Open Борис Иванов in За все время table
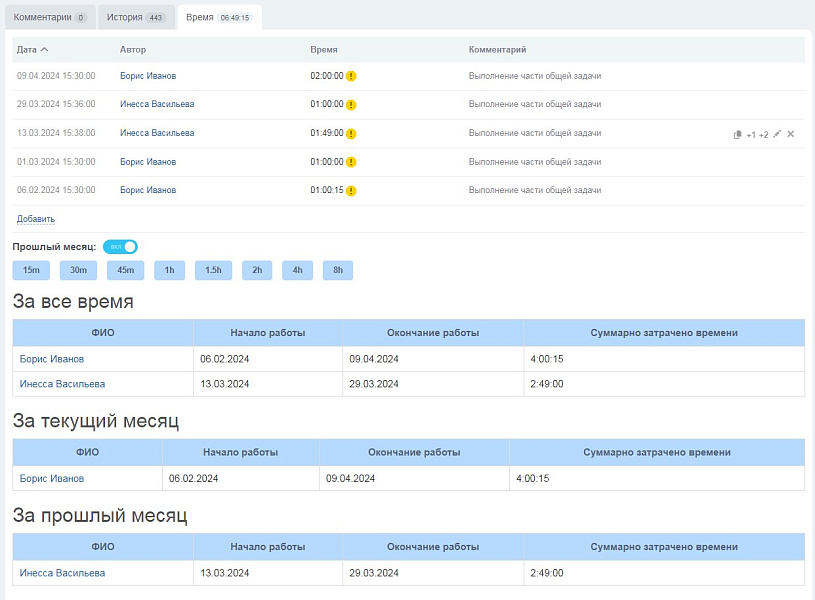Viewport: 815px width, 600px height. (52, 359)
